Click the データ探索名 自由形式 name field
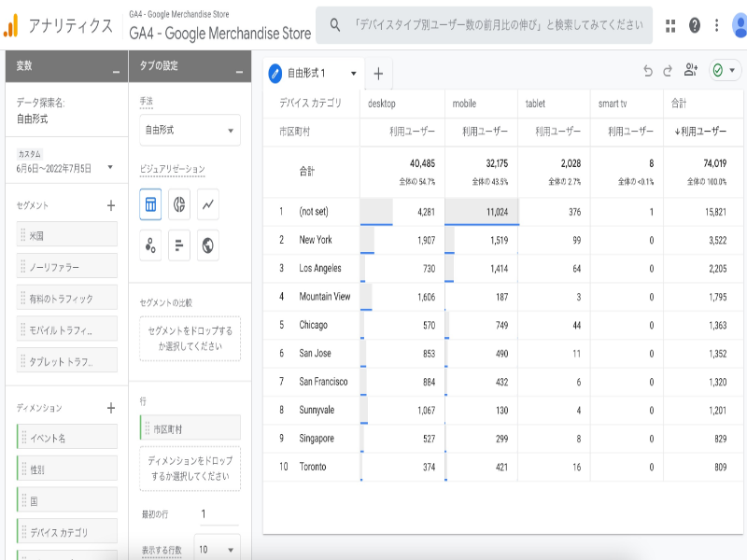Image resolution: width=747 pixels, height=560 pixels. [33, 119]
